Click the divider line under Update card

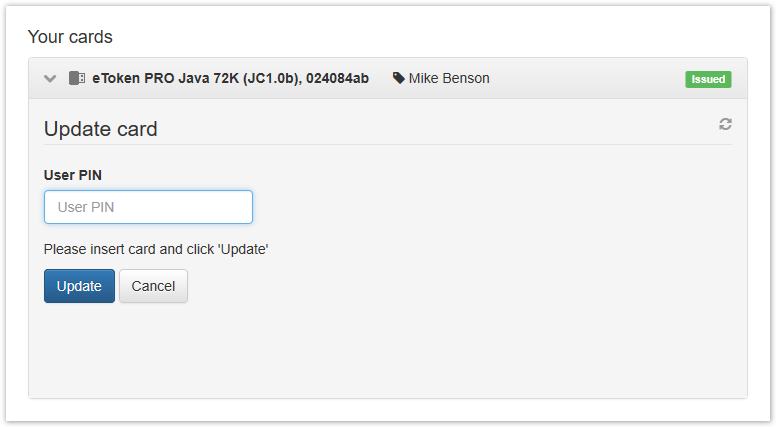tap(388, 145)
